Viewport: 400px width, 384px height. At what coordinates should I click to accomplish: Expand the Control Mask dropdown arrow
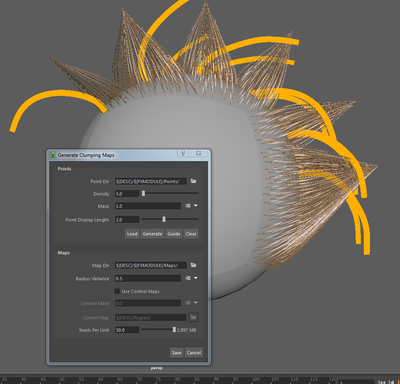coord(196,303)
